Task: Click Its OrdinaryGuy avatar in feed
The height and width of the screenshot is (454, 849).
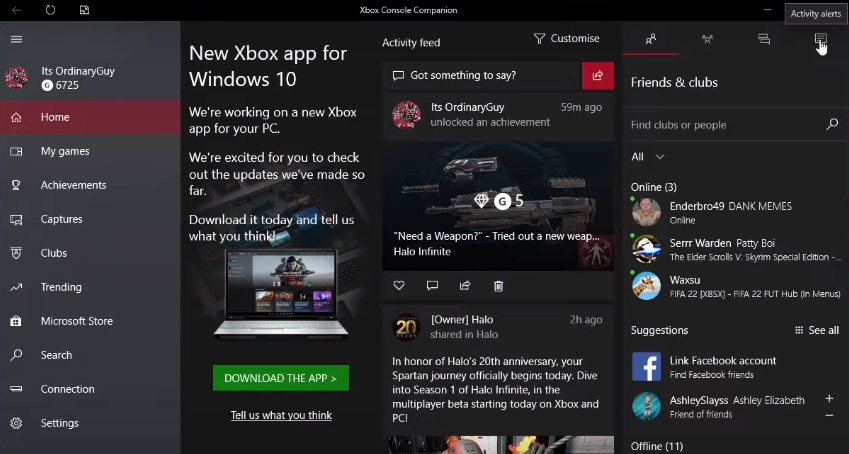Action: (x=406, y=114)
